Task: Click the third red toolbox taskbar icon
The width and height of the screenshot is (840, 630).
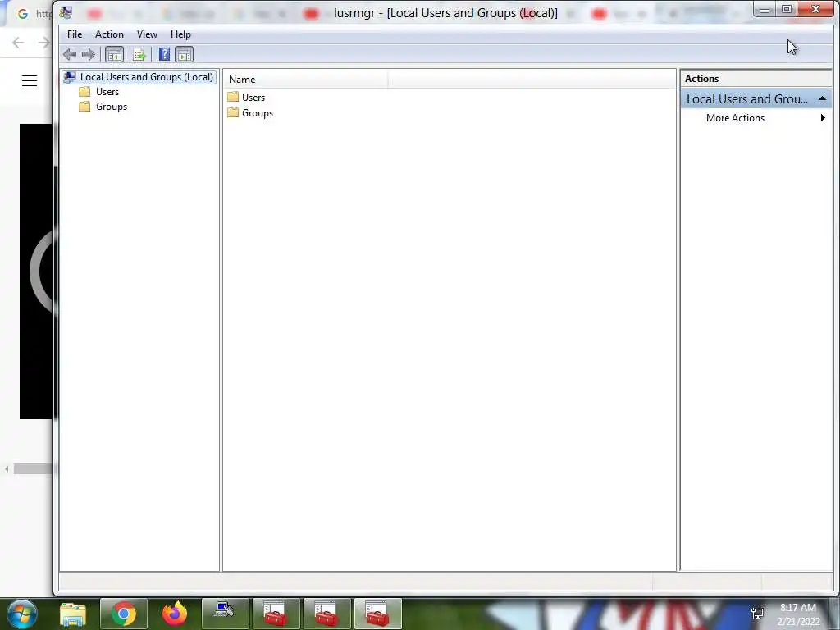Action: point(377,614)
